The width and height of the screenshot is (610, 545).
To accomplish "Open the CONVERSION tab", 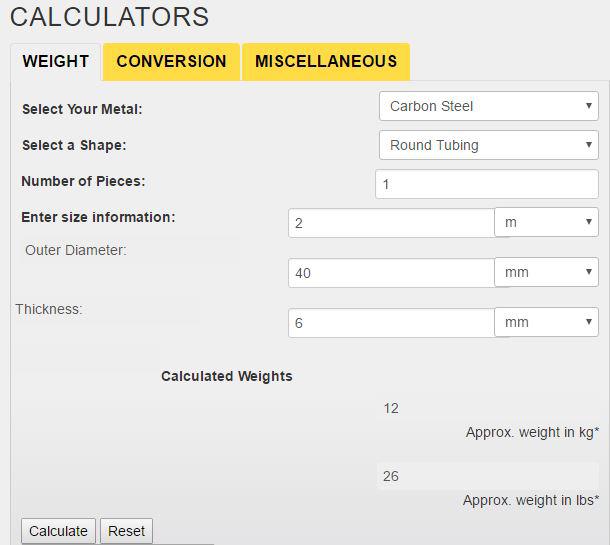I will coord(171,61).
